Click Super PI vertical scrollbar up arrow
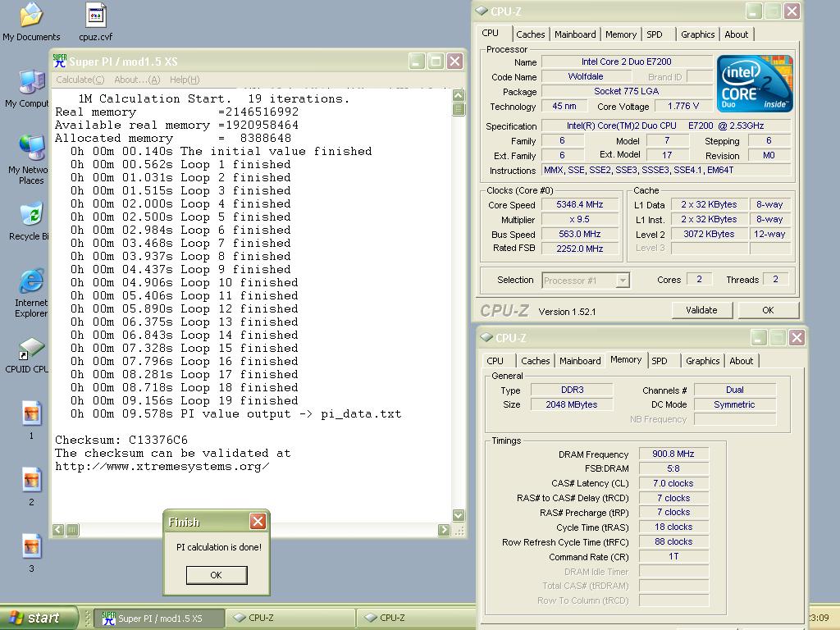The height and width of the screenshot is (630, 840). [x=459, y=96]
